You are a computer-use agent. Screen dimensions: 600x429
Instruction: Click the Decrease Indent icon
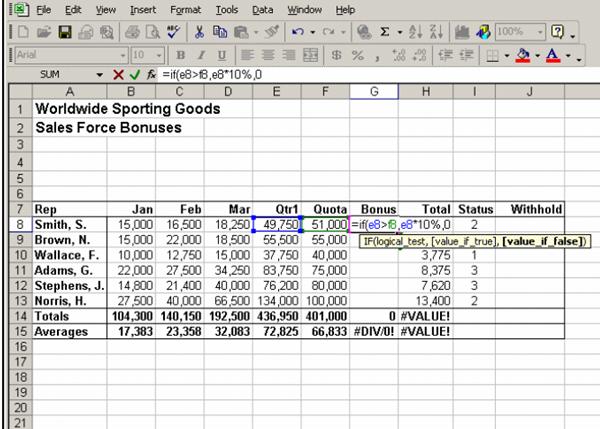point(445,55)
